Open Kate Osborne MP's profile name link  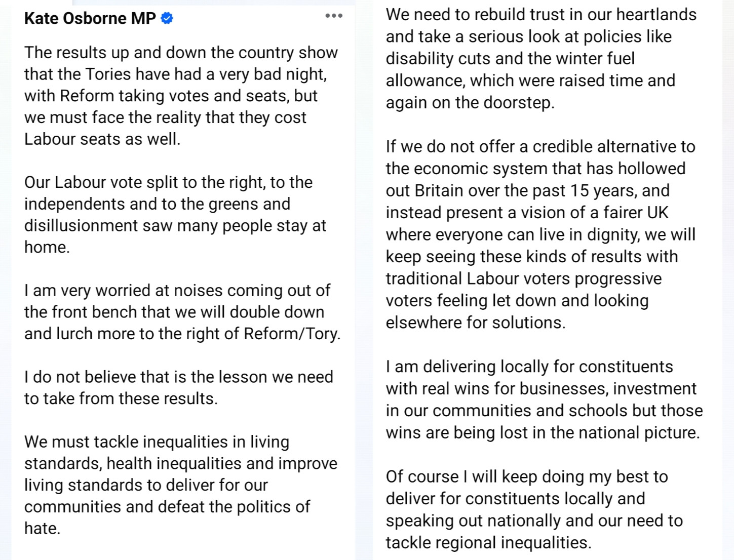[x=90, y=19]
